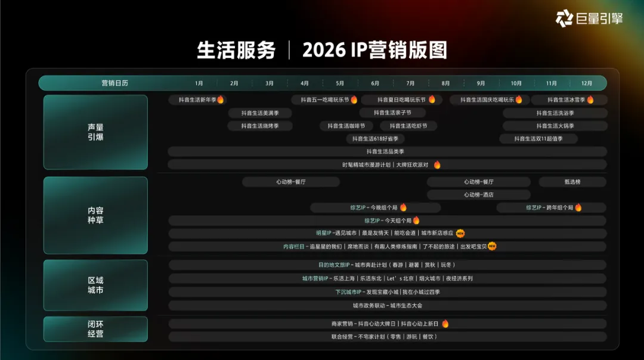This screenshot has height=360, width=644.
Task: Click the fire icon on 综艺IP-今晚组个局
Action: tap(404, 207)
